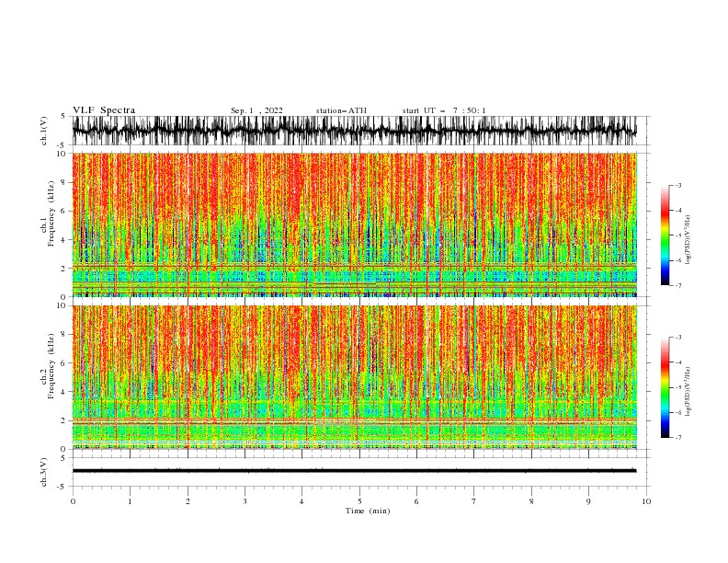The height and width of the screenshot is (563, 728).
Task: Click the "Time (min)" axis label
Action: [368, 511]
